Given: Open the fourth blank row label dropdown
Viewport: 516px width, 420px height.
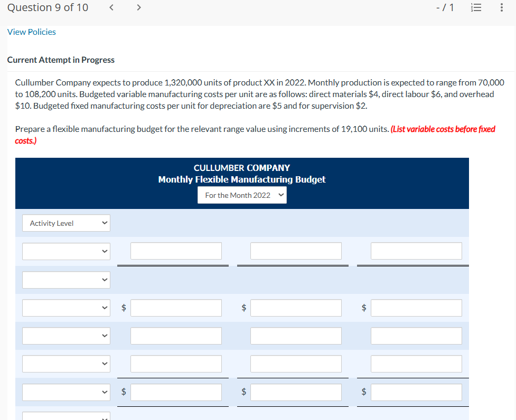Looking at the screenshot, I should tap(66, 336).
